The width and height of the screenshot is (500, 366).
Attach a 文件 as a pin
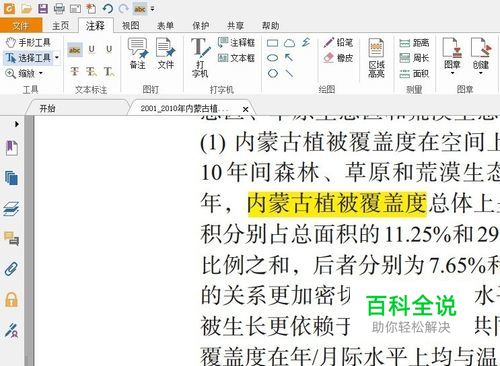click(x=166, y=53)
